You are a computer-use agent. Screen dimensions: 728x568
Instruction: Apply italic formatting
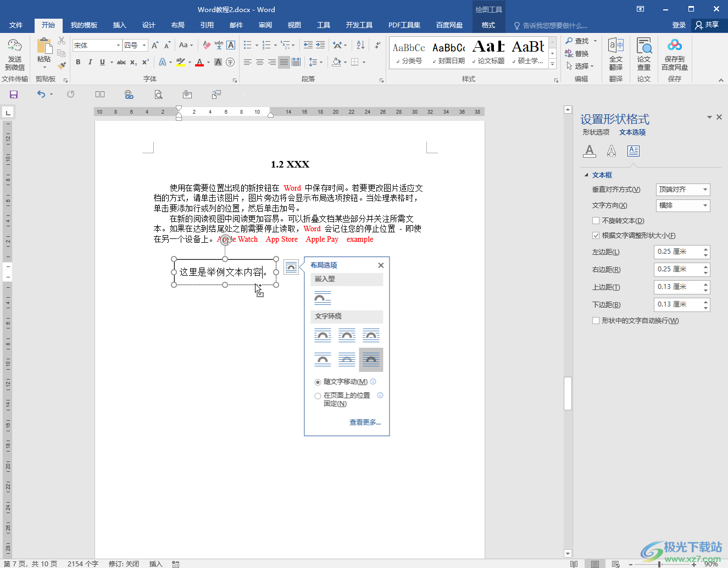click(x=90, y=62)
